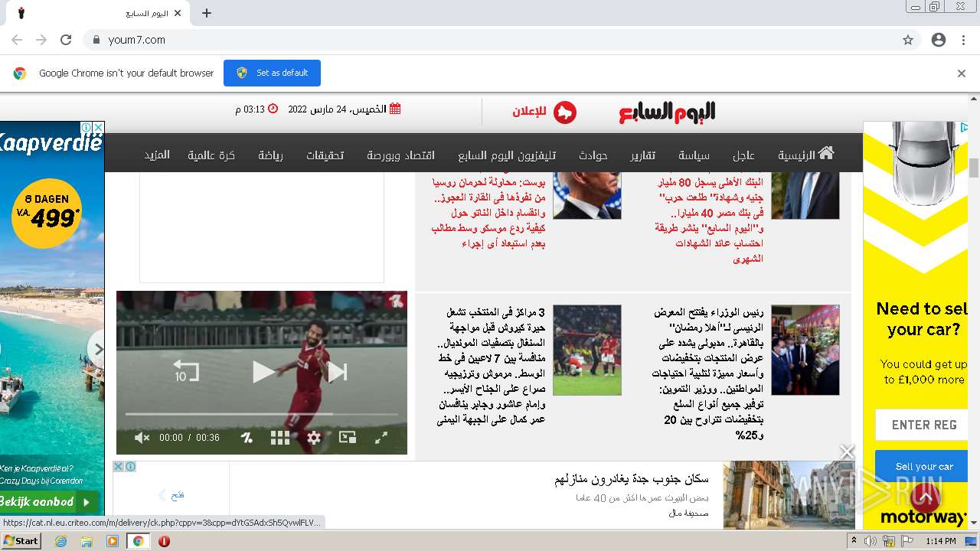Open Windows Start menu
980x551 pixels.
tap(21, 540)
